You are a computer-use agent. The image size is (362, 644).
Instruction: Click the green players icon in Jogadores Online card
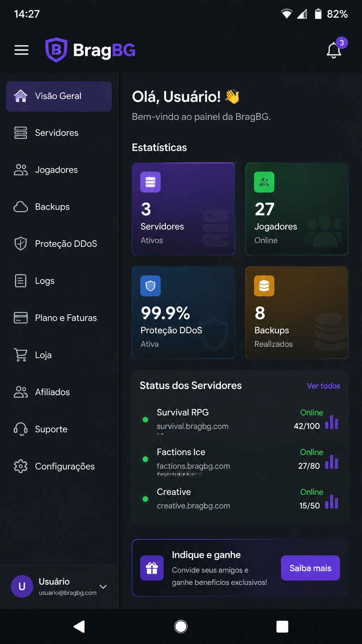pyautogui.click(x=264, y=182)
